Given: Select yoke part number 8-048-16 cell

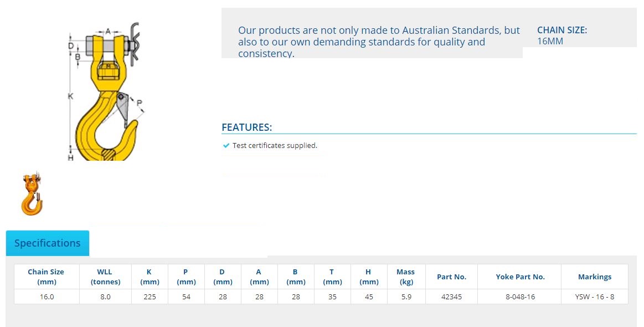Looking at the screenshot, I should [x=519, y=297].
